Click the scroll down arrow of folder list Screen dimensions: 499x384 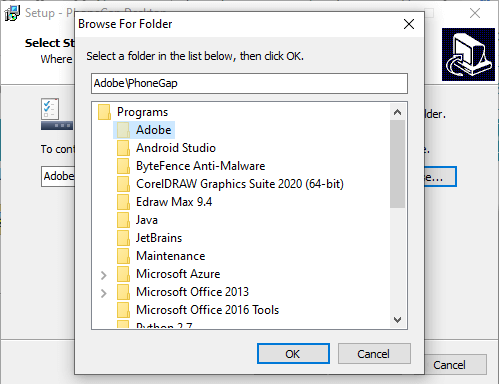coord(397,320)
